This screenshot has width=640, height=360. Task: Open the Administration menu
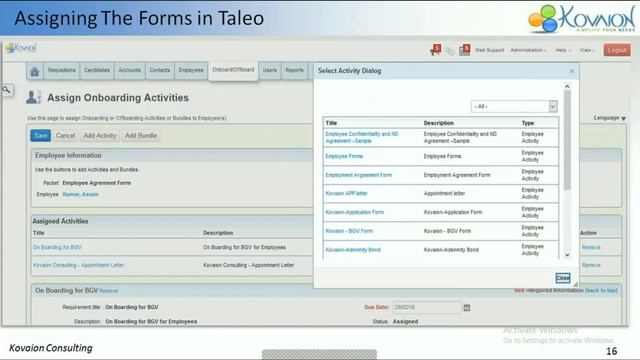point(528,50)
